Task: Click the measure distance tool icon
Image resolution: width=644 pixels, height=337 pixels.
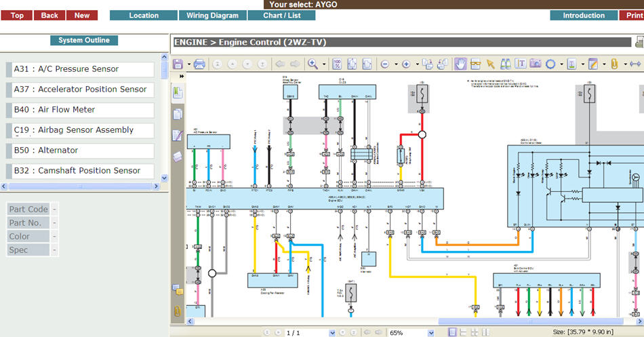Action: click(x=635, y=64)
